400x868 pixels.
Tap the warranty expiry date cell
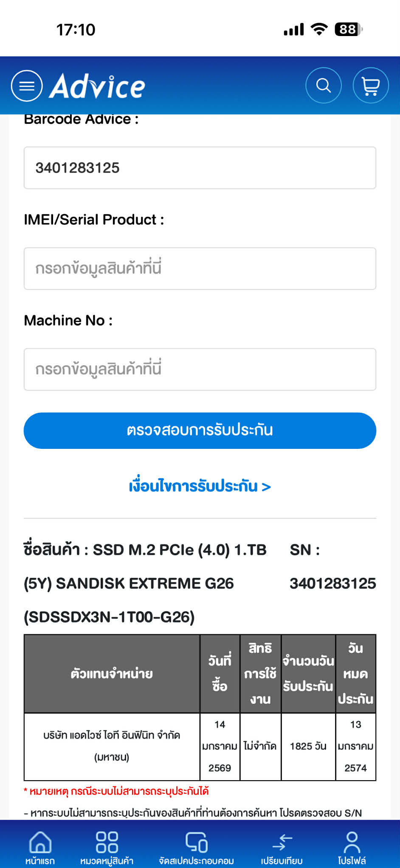[x=355, y=746]
